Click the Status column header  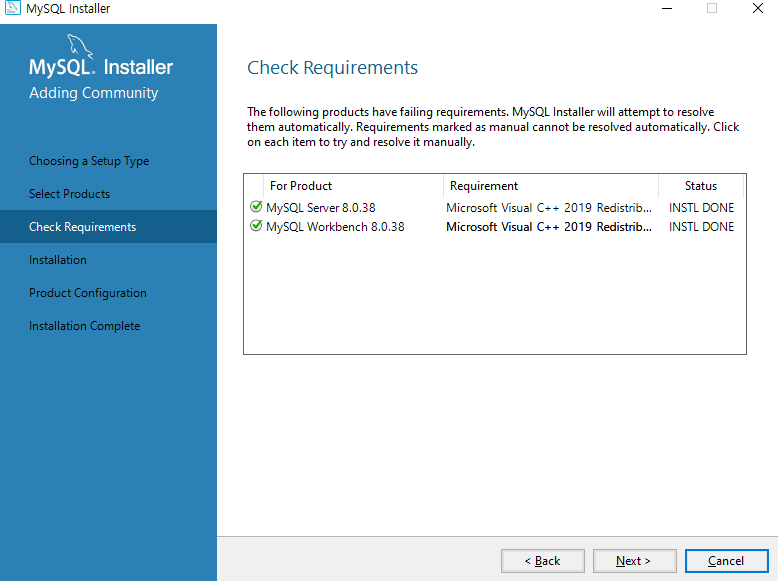click(x=701, y=186)
